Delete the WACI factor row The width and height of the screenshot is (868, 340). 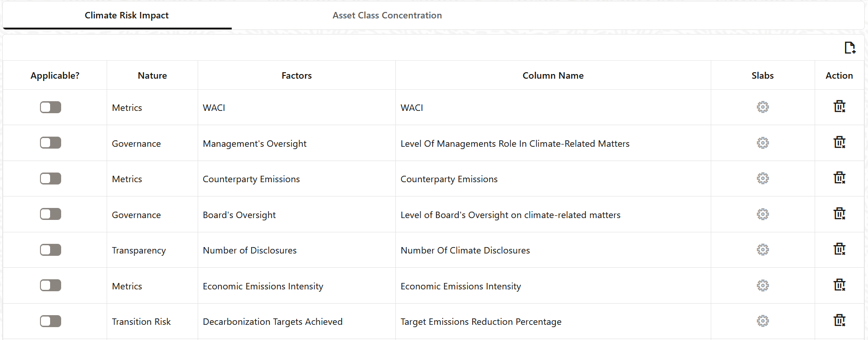[x=840, y=107]
